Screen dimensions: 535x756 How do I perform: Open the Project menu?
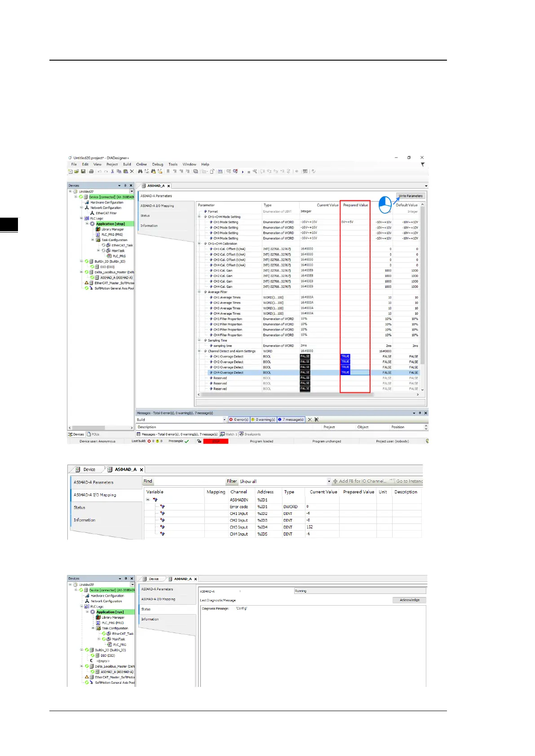coord(112,164)
